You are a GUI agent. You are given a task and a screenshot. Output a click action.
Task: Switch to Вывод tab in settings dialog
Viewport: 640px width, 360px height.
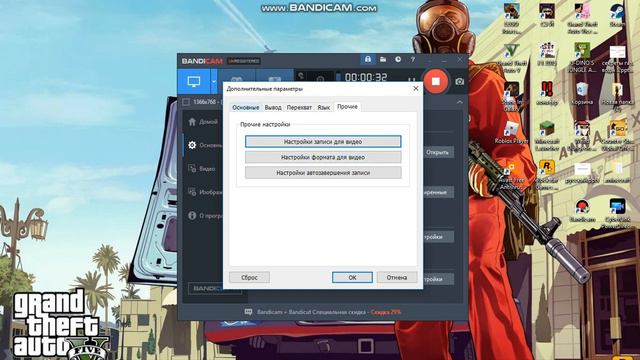[x=273, y=107]
